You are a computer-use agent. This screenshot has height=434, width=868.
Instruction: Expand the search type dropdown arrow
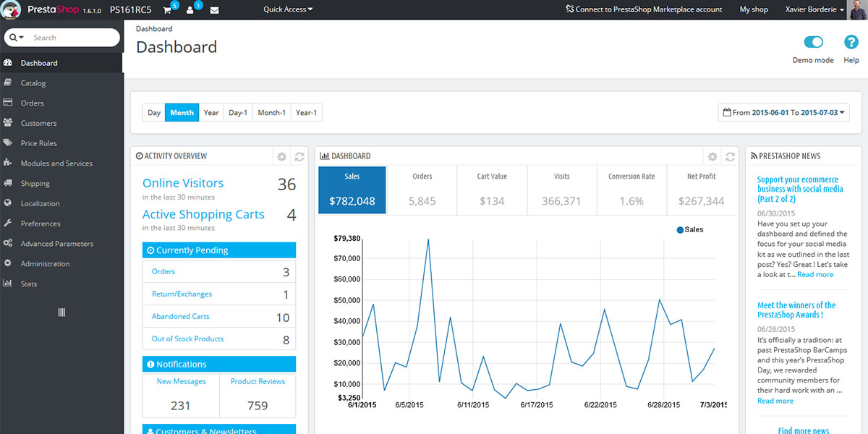point(17,38)
